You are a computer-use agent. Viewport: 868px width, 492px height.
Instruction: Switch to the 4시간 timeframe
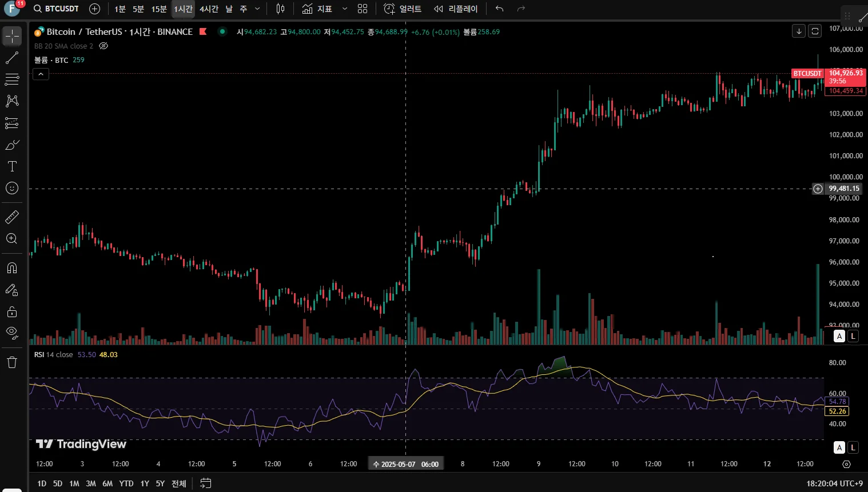209,9
